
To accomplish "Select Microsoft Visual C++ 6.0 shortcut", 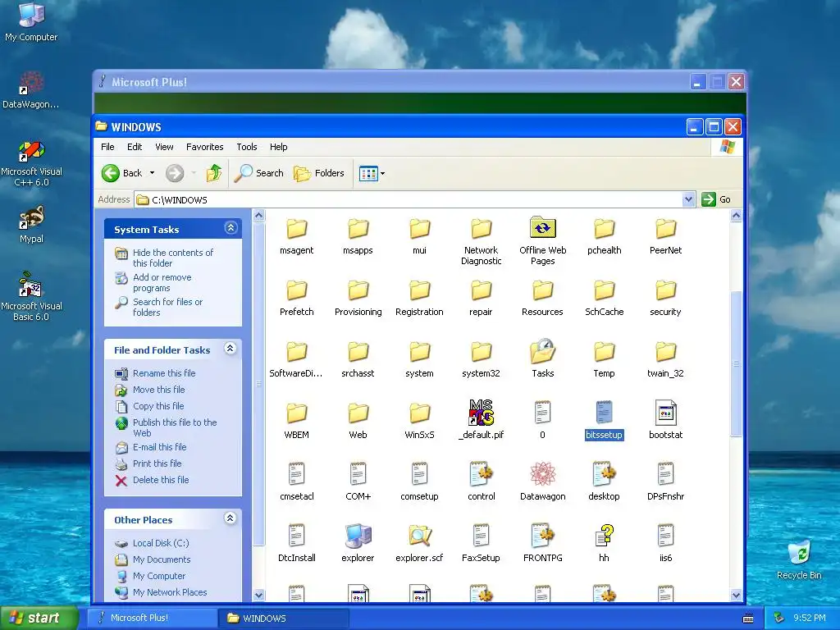I will [x=31, y=163].
